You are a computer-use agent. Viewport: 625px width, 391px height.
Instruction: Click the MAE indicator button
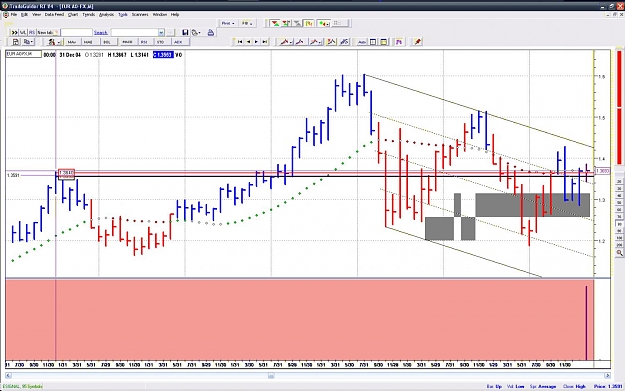click(88, 42)
